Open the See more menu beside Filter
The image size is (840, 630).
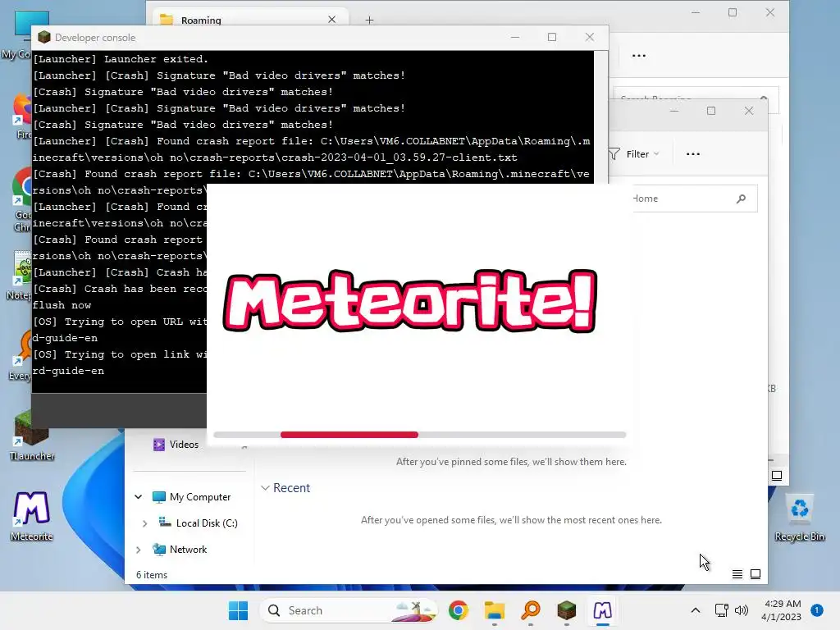(x=692, y=154)
